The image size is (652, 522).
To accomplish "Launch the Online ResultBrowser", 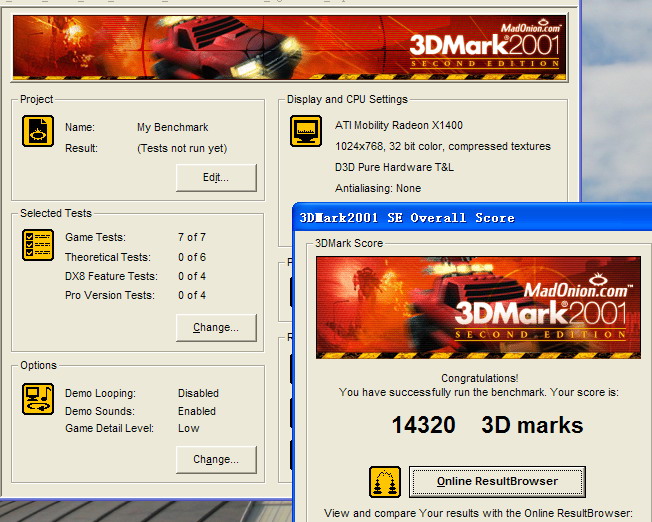I will [497, 481].
